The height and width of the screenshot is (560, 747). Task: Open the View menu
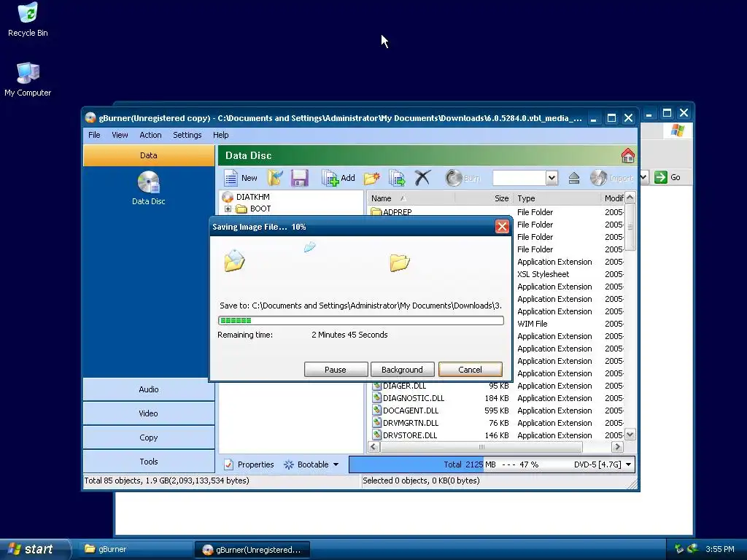(x=120, y=135)
